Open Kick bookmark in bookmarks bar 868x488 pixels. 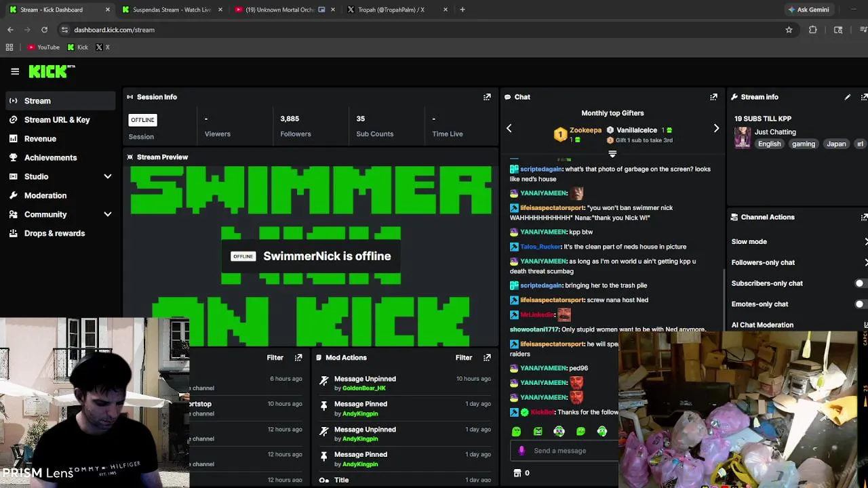point(78,47)
